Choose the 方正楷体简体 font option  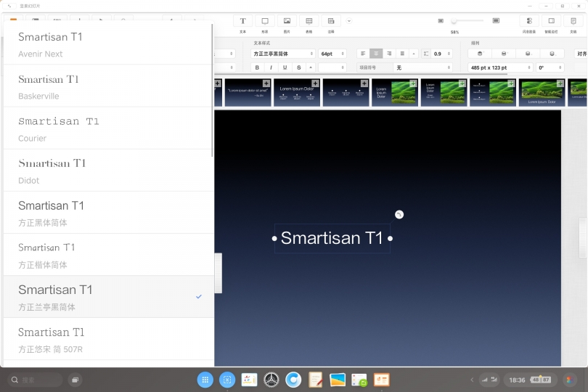click(108, 255)
